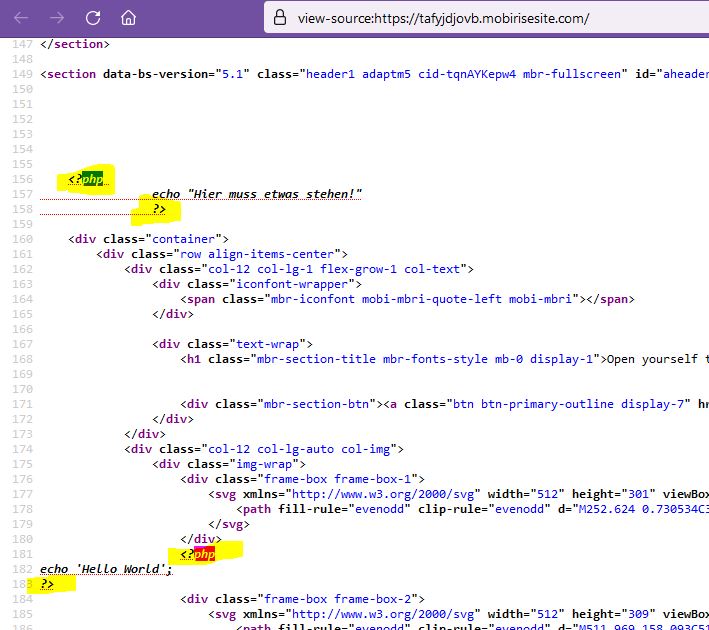Click the highlighted ?> tag on line 158

[159, 209]
